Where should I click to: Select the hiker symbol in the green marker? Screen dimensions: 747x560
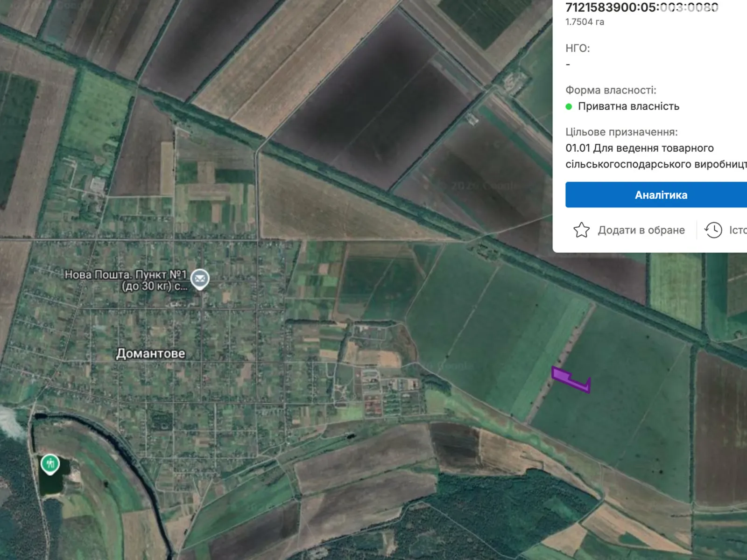[49, 463]
